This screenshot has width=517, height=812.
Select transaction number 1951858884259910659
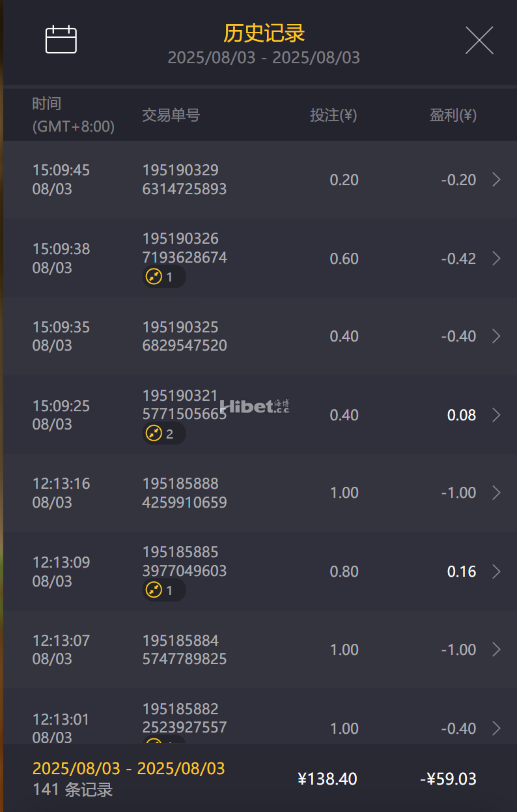[184, 493]
